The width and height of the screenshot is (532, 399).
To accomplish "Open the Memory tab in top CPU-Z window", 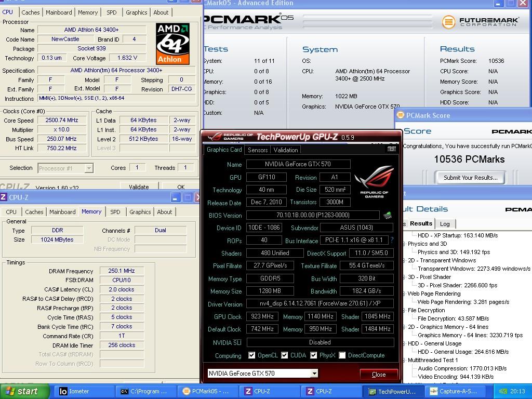I will click(x=88, y=12).
